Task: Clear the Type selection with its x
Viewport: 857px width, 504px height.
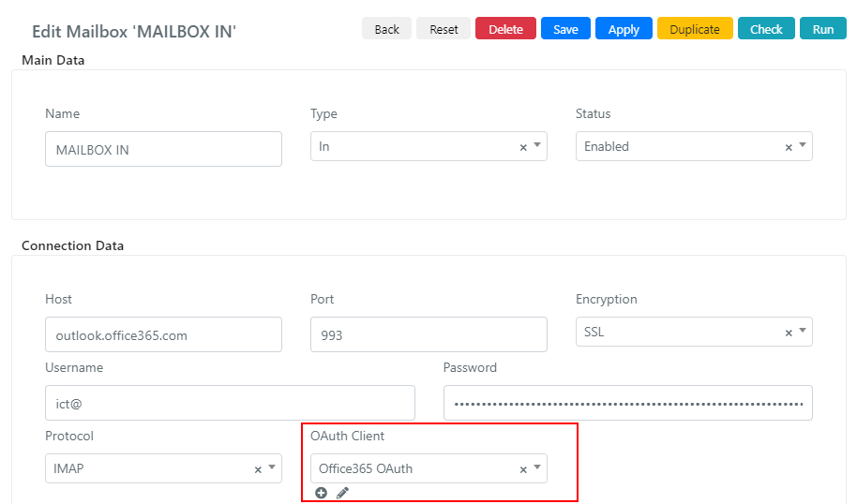Action: (523, 147)
